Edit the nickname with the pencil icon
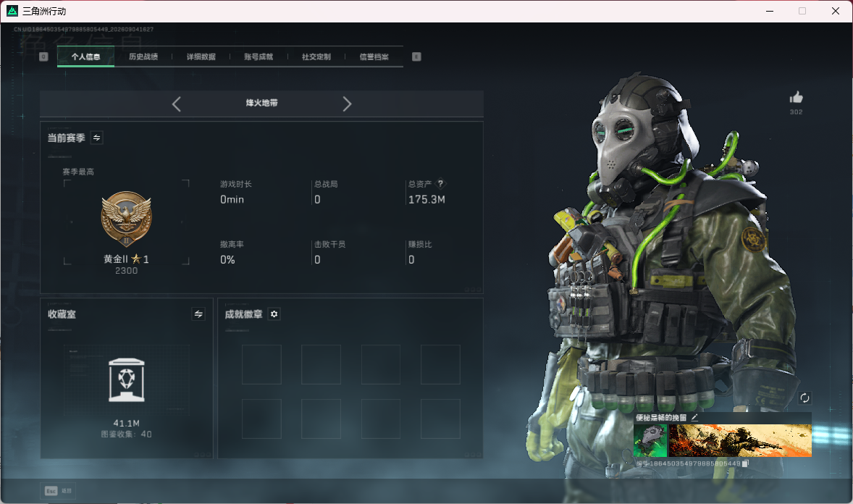Image resolution: width=853 pixels, height=504 pixels. point(694,417)
